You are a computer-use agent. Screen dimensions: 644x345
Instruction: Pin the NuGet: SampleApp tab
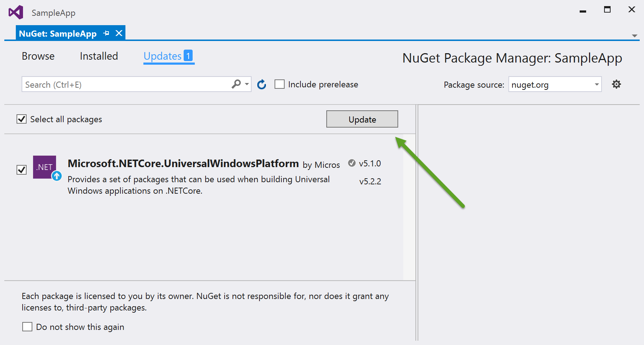[x=106, y=33]
